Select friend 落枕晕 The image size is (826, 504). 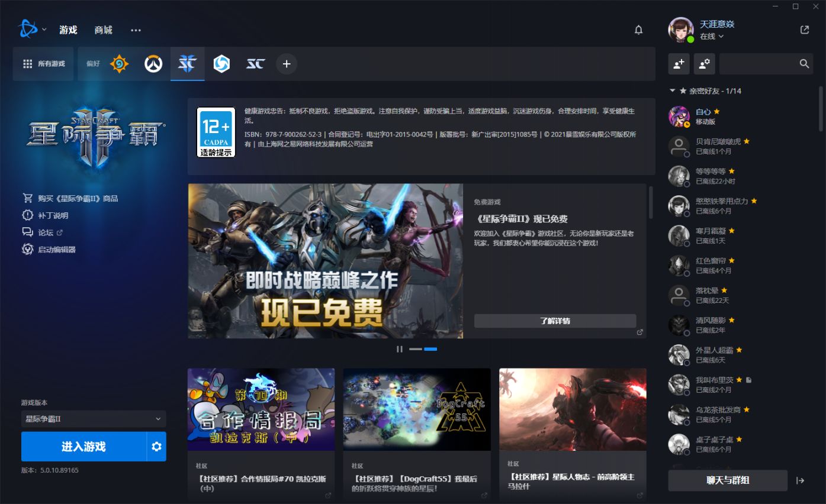tap(740, 295)
